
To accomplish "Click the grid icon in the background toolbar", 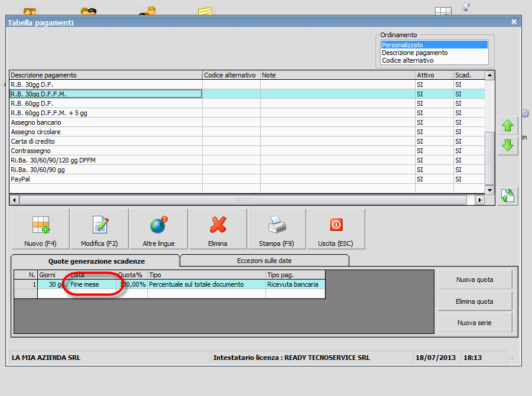I will [x=443, y=11].
